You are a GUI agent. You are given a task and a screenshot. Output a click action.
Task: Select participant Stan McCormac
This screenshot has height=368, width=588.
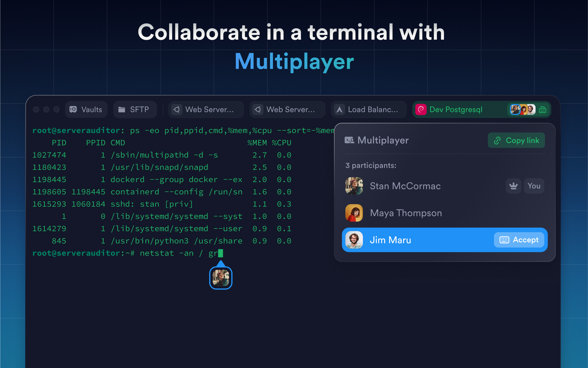[445, 186]
